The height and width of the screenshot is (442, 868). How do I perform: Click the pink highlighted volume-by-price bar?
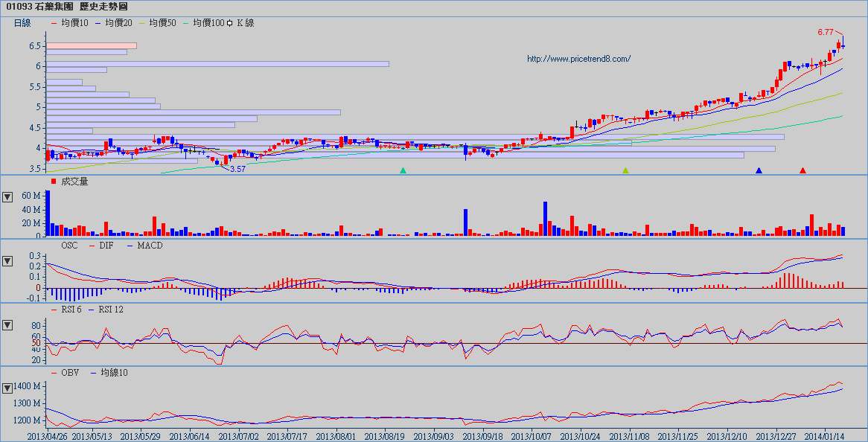92,46
